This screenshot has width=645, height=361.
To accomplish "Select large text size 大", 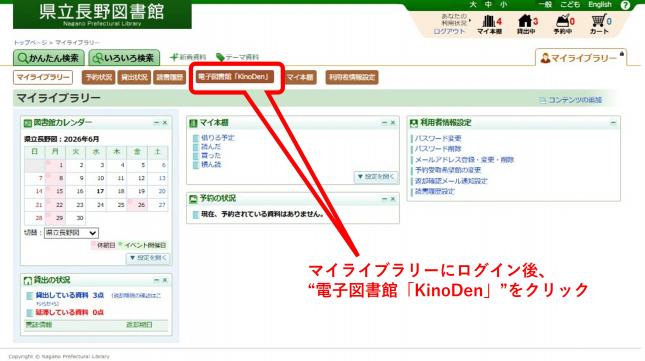I will [x=473, y=5].
